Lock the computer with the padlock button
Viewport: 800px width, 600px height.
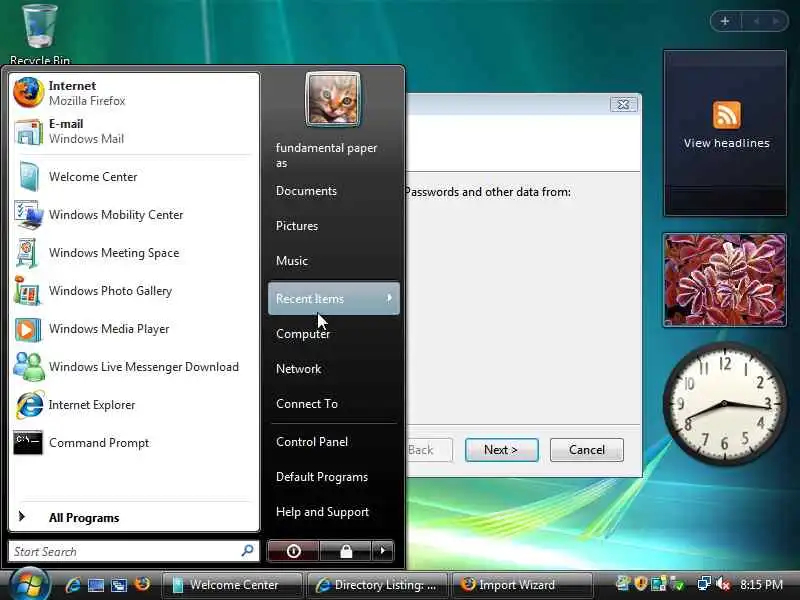point(346,551)
